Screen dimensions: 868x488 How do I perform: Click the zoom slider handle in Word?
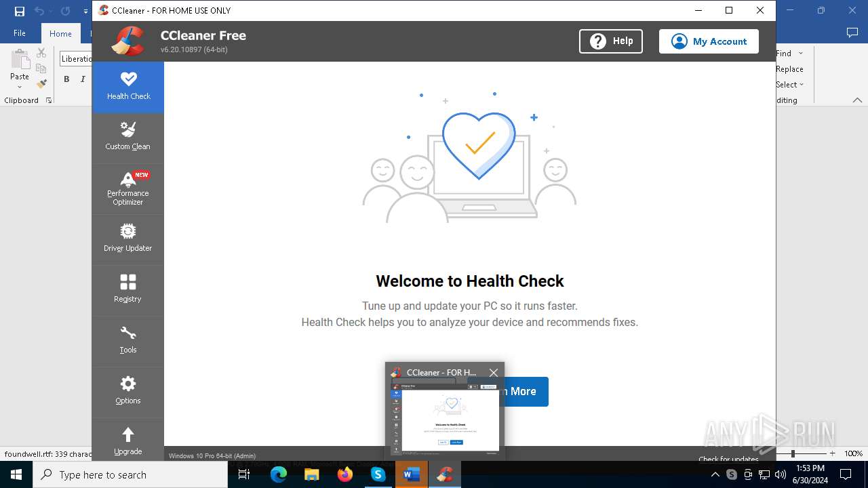click(793, 453)
